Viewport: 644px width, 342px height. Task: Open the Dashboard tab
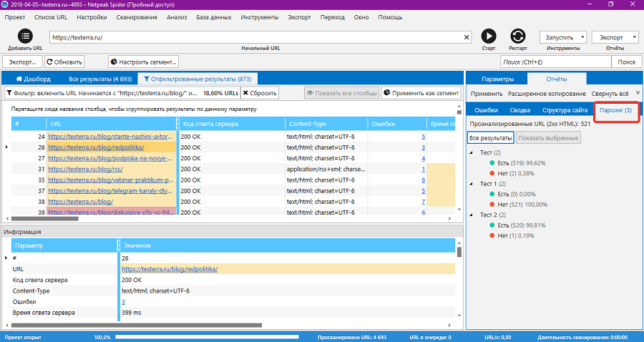point(33,79)
